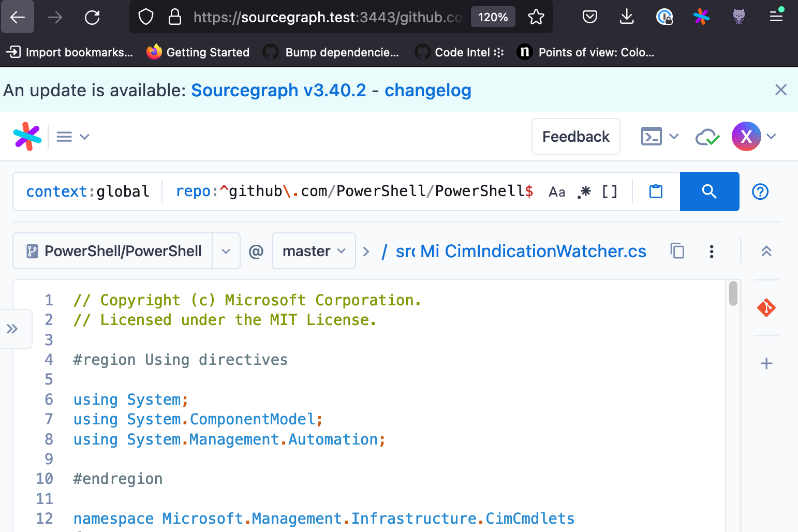Click the 120% zoom level badge
This screenshot has width=798, height=532.
[493, 17]
